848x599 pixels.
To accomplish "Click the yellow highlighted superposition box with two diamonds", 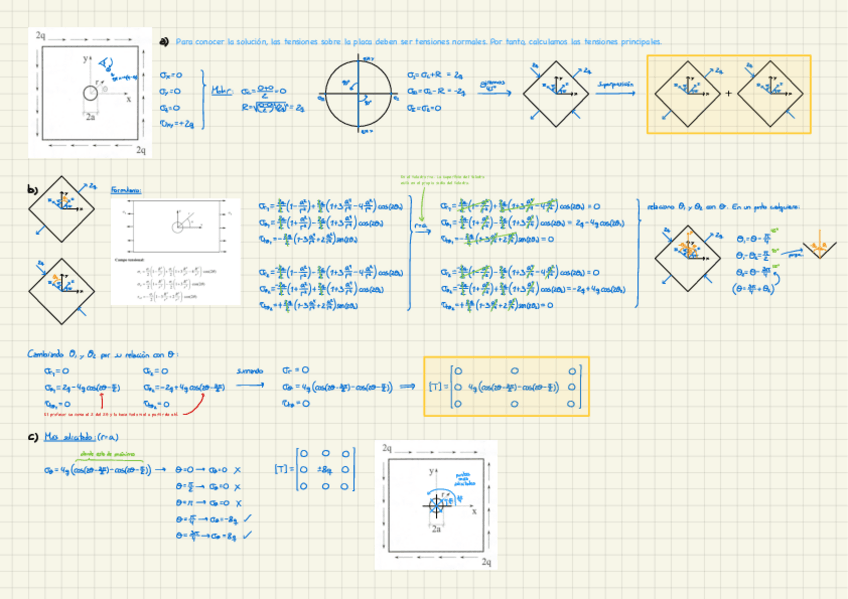I will tap(729, 93).
